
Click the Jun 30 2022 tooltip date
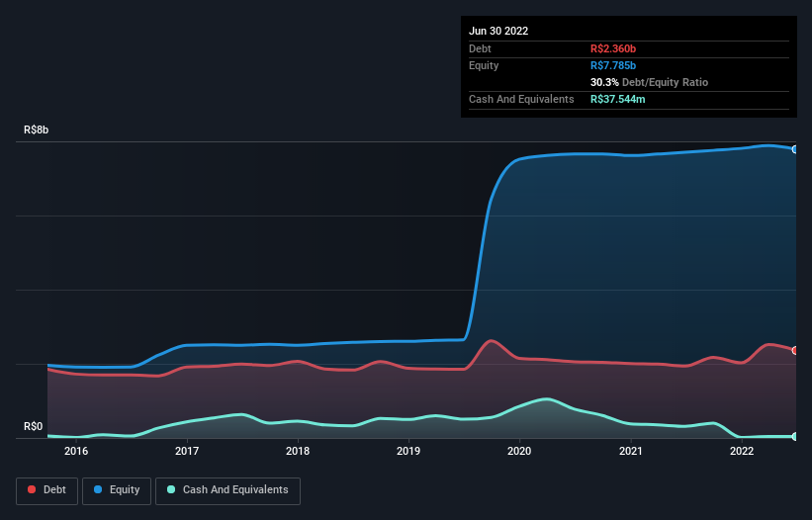tap(498, 31)
